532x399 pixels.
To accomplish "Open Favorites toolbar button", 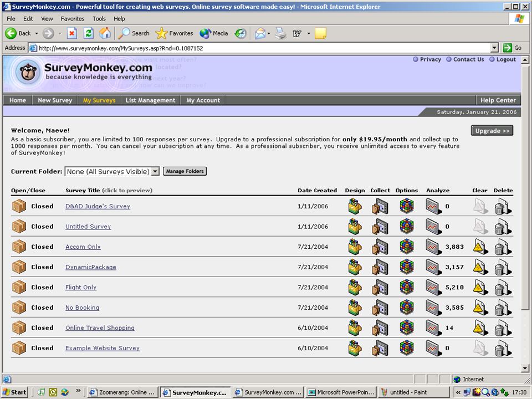I will click(174, 33).
